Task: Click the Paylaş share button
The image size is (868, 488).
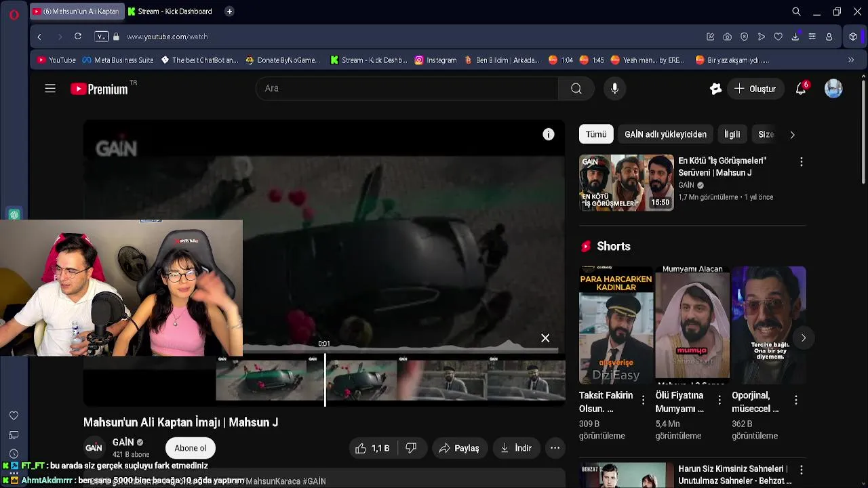Action: click(x=459, y=448)
